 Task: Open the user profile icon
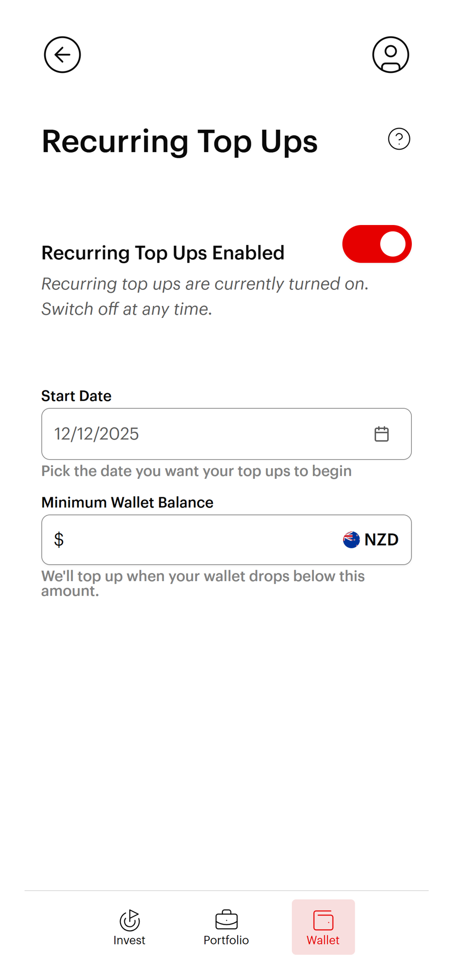pyautogui.click(x=390, y=55)
